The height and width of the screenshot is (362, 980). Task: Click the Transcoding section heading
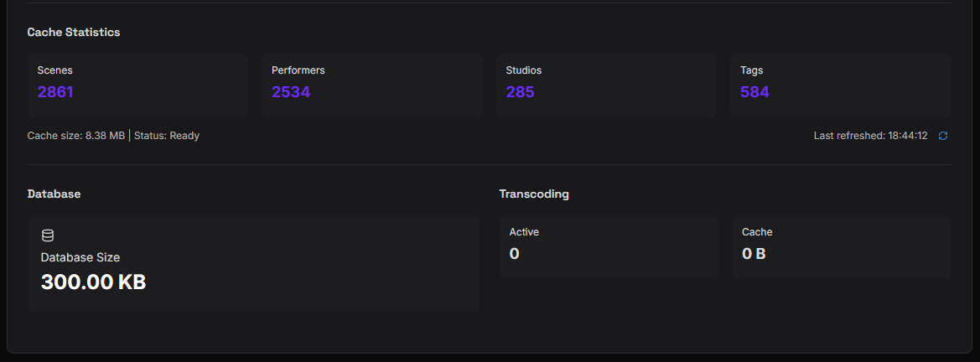(534, 194)
